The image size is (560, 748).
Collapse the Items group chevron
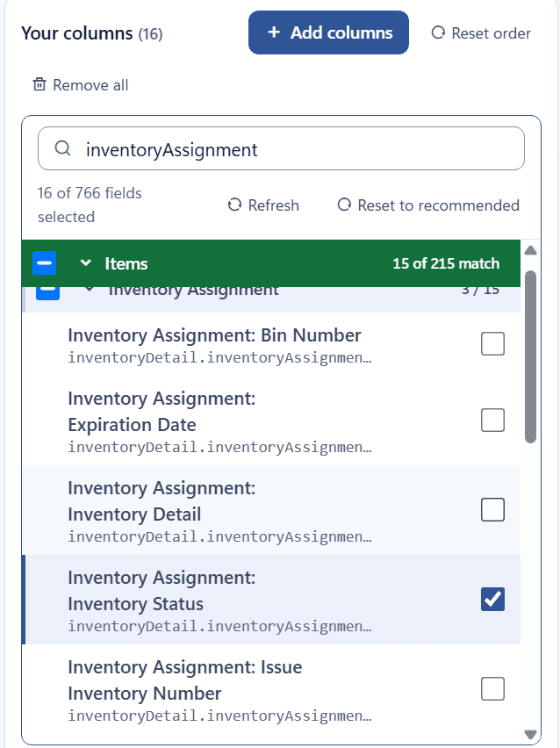point(85,263)
